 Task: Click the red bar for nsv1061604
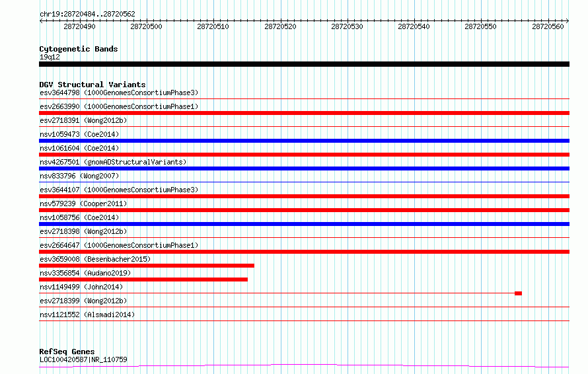click(304, 155)
